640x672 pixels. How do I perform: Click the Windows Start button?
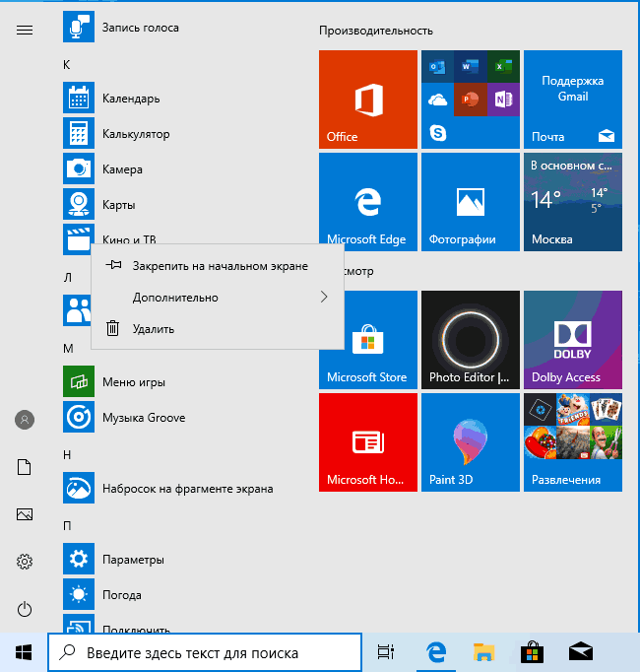click(24, 652)
